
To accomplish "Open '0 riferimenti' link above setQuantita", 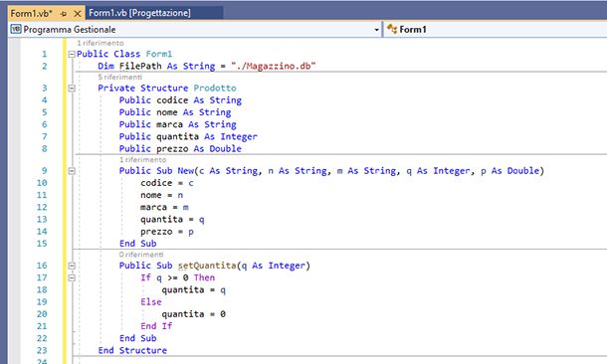I will 141,255.
